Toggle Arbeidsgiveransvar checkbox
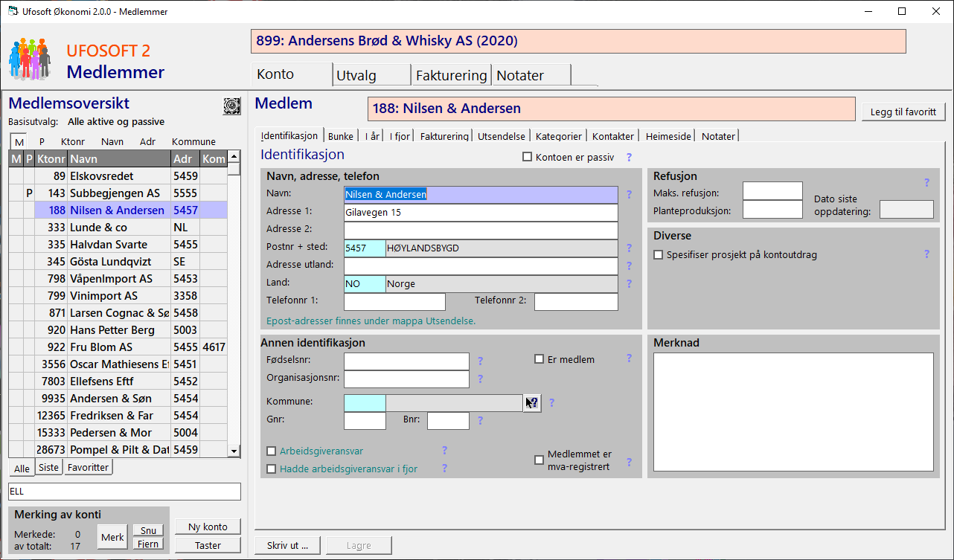 pos(272,451)
